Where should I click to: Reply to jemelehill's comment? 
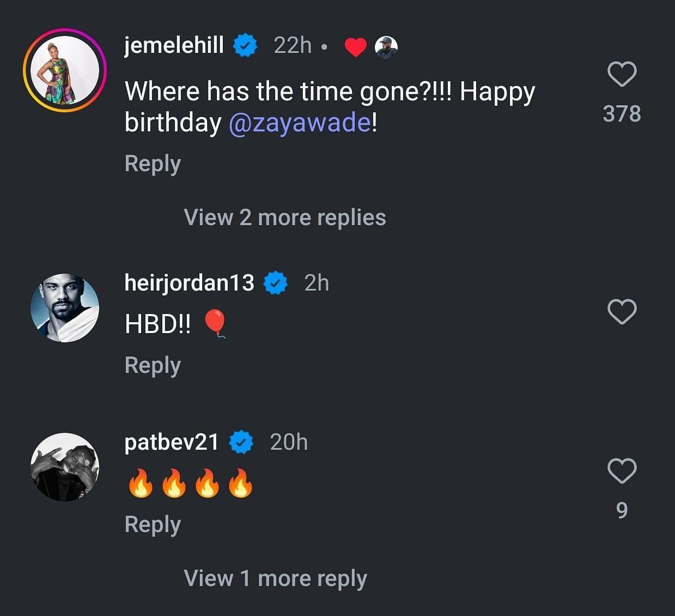click(153, 164)
